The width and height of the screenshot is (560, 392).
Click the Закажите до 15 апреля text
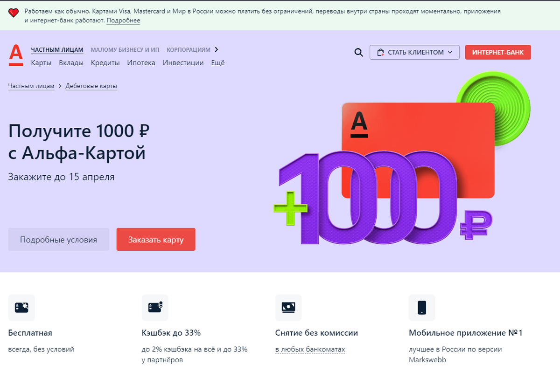61,177
